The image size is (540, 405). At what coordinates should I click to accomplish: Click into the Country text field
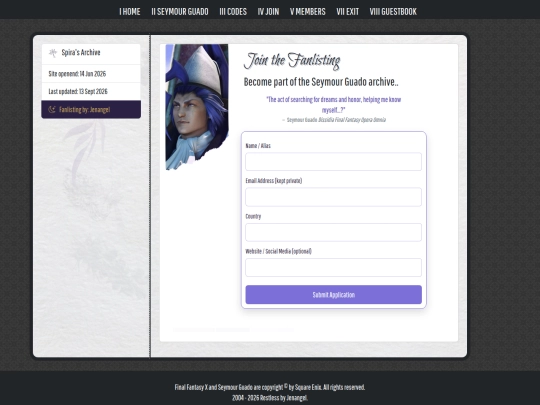tap(333, 232)
